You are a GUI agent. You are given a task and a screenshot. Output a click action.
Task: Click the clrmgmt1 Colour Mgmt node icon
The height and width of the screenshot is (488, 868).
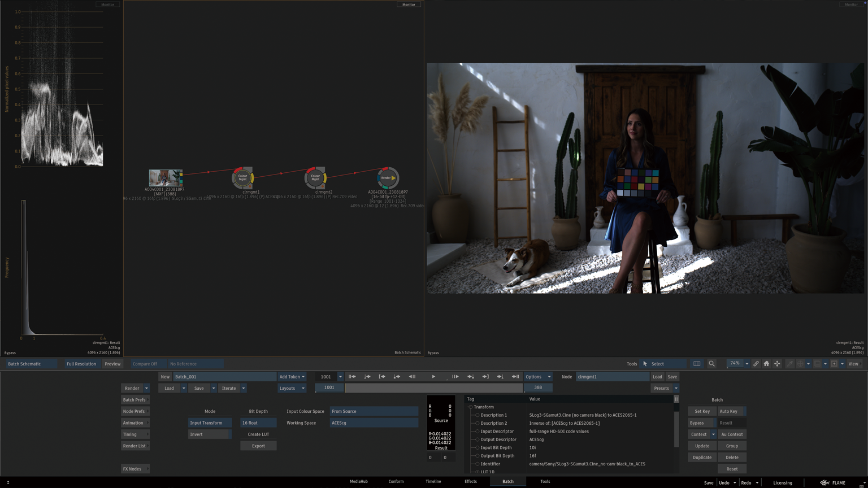click(x=242, y=178)
